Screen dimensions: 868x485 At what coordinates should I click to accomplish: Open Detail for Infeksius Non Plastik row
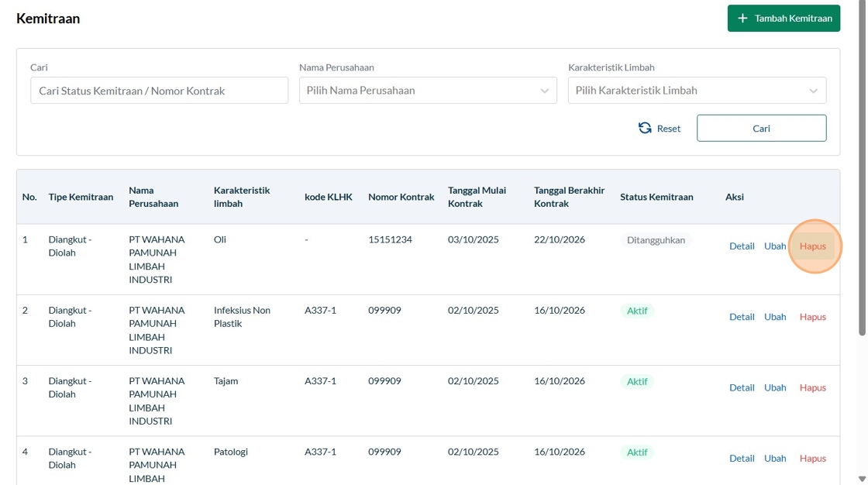tap(742, 317)
